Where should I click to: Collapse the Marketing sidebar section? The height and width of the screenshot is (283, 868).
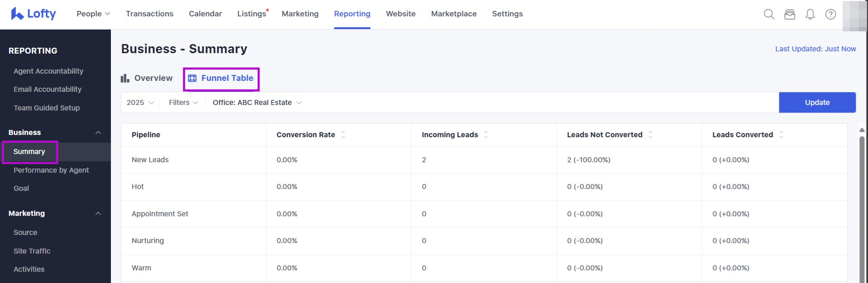[x=98, y=213]
